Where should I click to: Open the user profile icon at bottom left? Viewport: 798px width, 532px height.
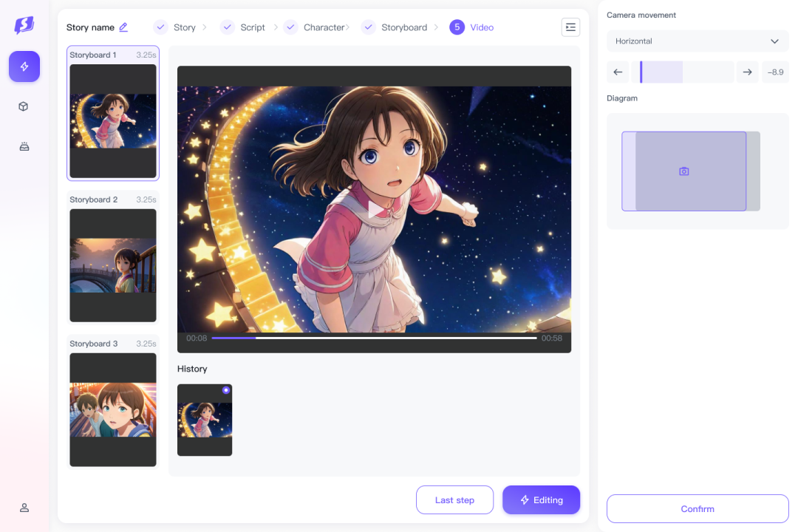click(24, 508)
